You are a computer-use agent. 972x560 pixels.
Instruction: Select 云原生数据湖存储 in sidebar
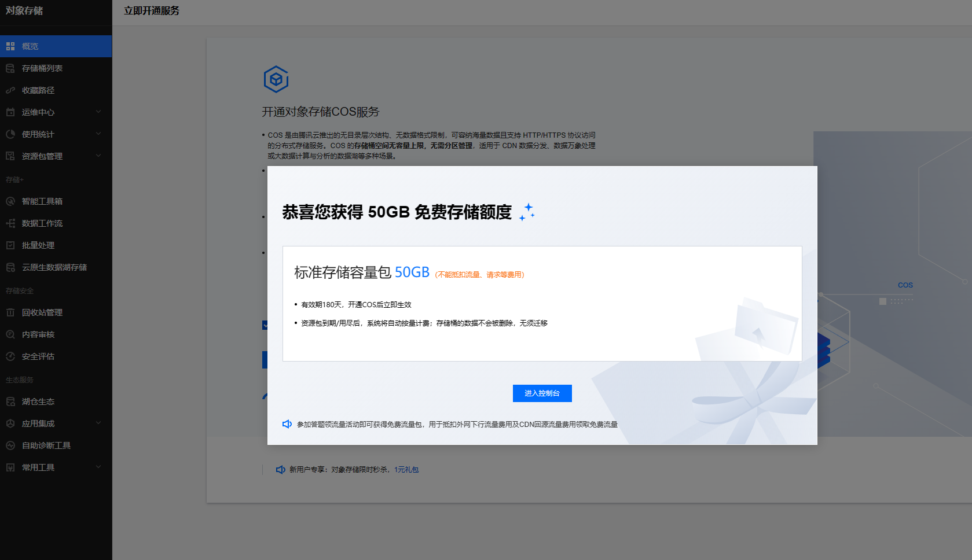(x=54, y=267)
